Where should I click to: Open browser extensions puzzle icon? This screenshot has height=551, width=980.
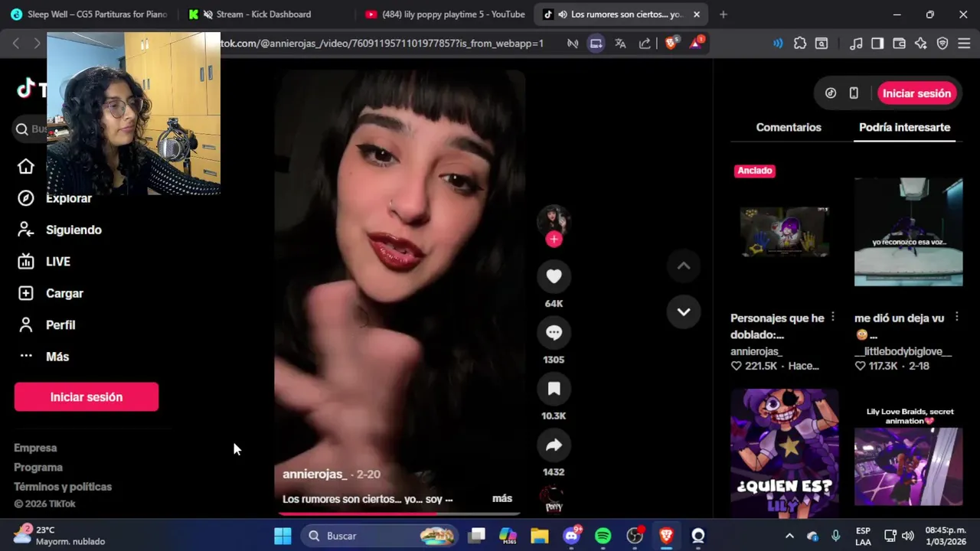point(800,44)
